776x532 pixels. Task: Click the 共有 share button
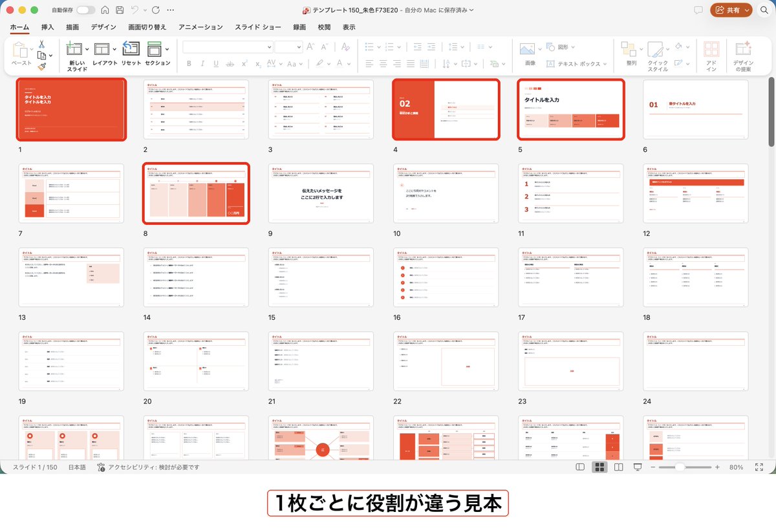click(731, 10)
